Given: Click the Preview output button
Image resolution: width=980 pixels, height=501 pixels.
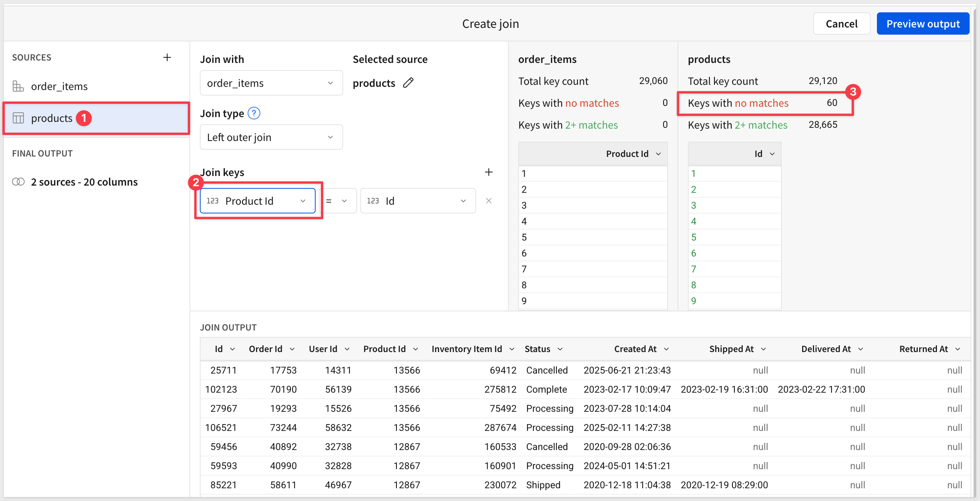Looking at the screenshot, I should click(x=923, y=24).
